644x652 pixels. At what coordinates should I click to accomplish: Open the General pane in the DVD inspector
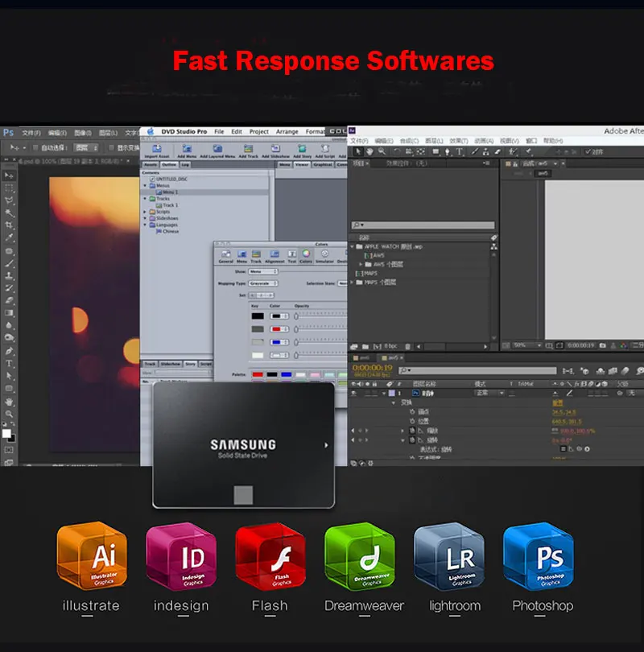coord(225,256)
